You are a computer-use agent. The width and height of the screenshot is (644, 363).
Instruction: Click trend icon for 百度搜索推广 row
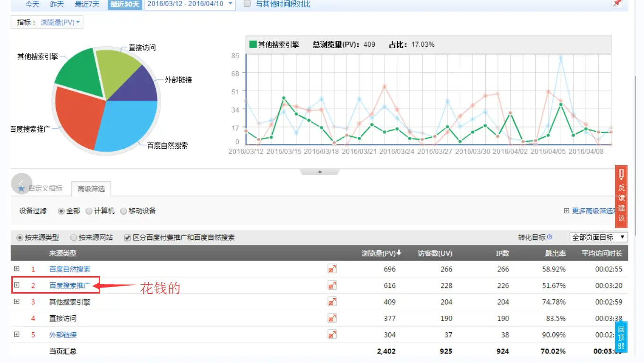click(x=332, y=286)
